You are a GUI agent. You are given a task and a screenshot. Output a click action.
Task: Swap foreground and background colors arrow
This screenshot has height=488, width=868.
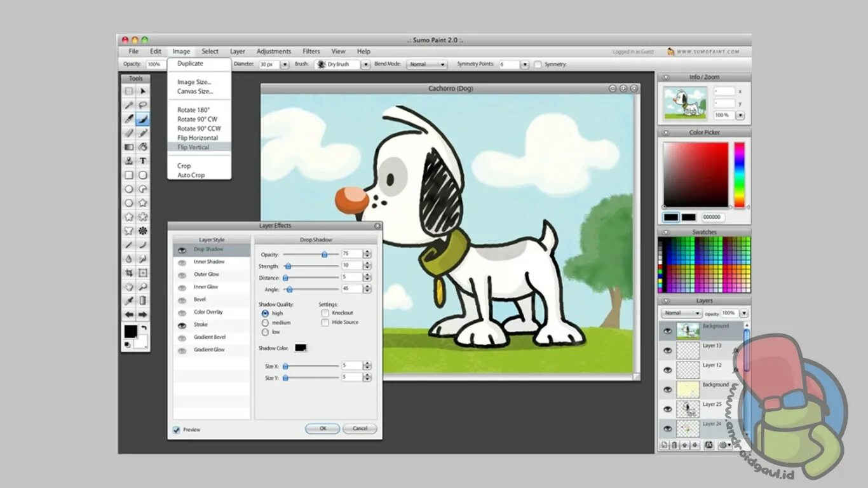[144, 328]
